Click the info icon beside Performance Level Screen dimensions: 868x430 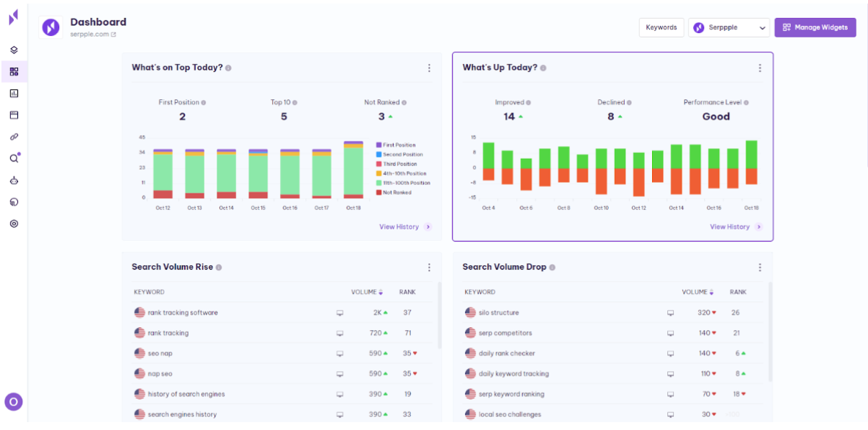pos(745,103)
